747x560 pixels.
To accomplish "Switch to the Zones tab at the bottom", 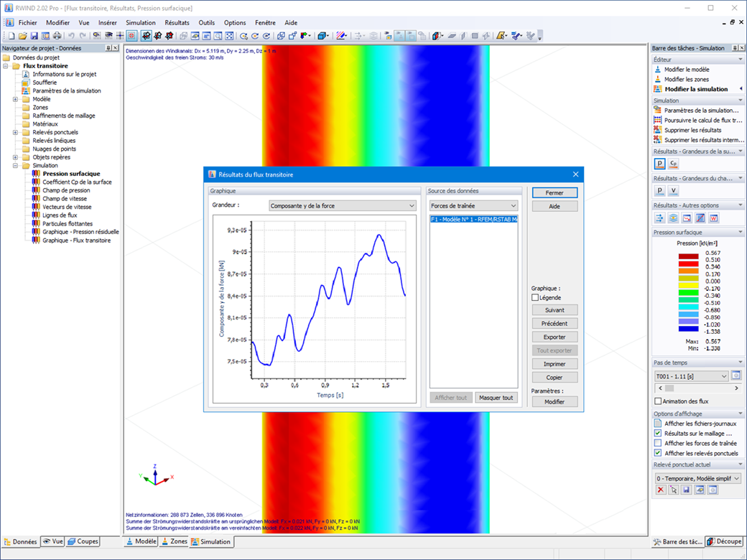I will click(174, 541).
